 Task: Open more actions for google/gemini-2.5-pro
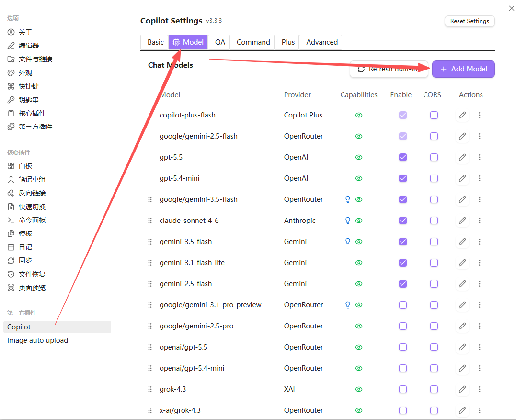[x=480, y=326]
